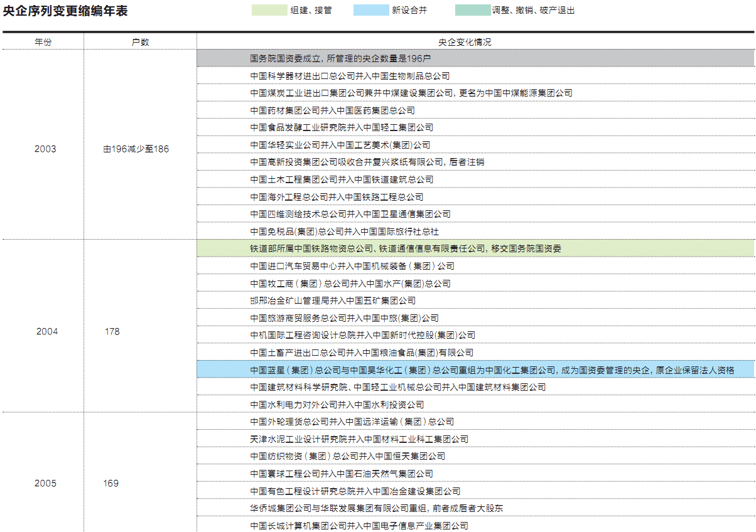This screenshot has height=532, width=756.
Task: Select row 中国食品发酵工业研究院并入中国轻工集团公司
Action: (x=475, y=127)
